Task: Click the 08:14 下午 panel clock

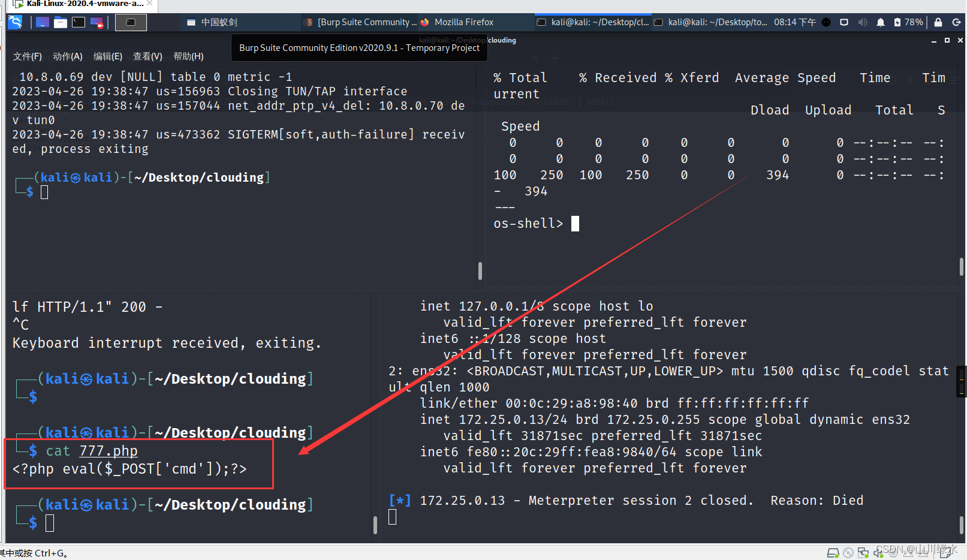Action: pyautogui.click(x=795, y=22)
